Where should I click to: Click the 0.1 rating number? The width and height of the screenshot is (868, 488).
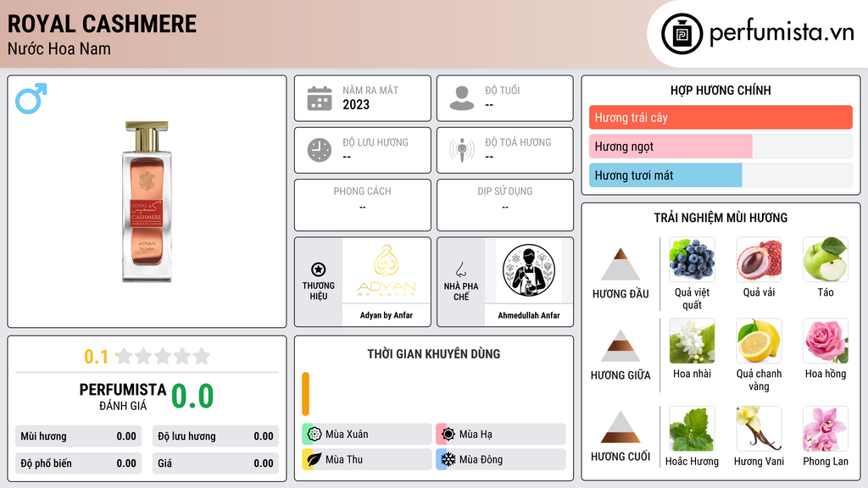96,357
